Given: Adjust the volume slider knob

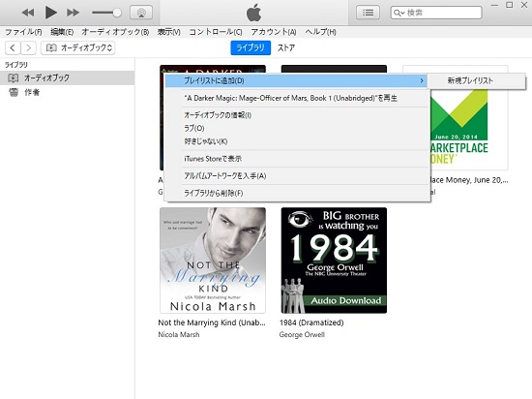Looking at the screenshot, I should pos(117,13).
